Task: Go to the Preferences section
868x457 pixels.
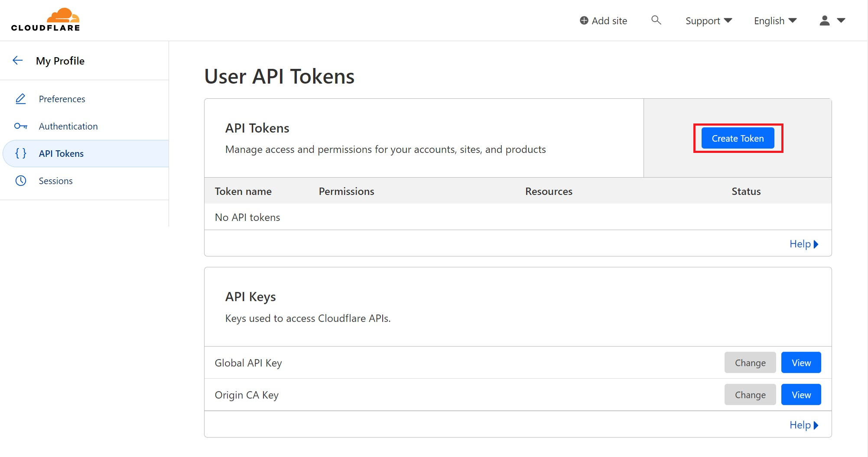Action: click(x=62, y=99)
